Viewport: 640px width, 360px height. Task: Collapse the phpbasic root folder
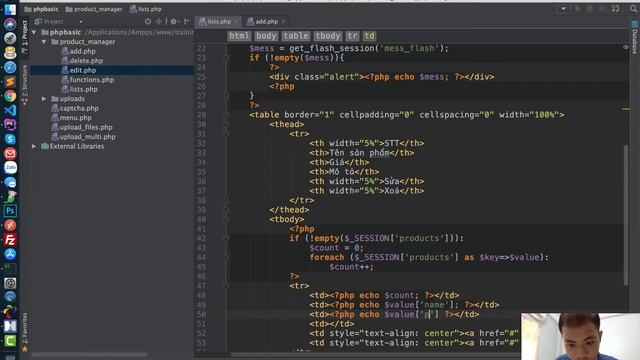coord(34,32)
